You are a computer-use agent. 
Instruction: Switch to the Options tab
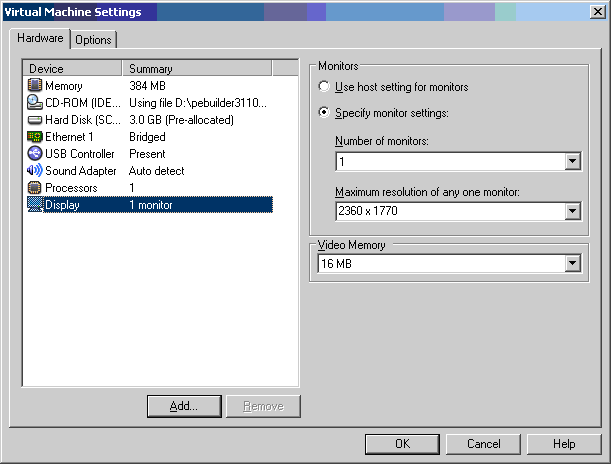point(93,40)
